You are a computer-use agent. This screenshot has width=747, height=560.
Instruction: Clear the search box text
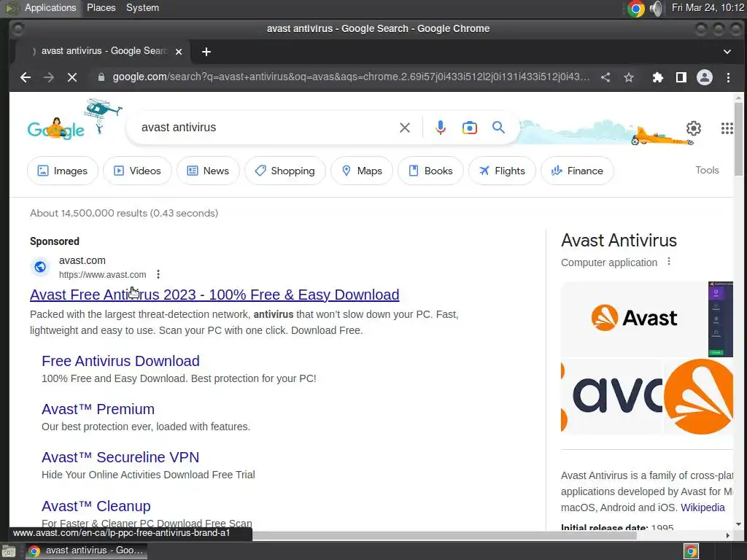404,128
